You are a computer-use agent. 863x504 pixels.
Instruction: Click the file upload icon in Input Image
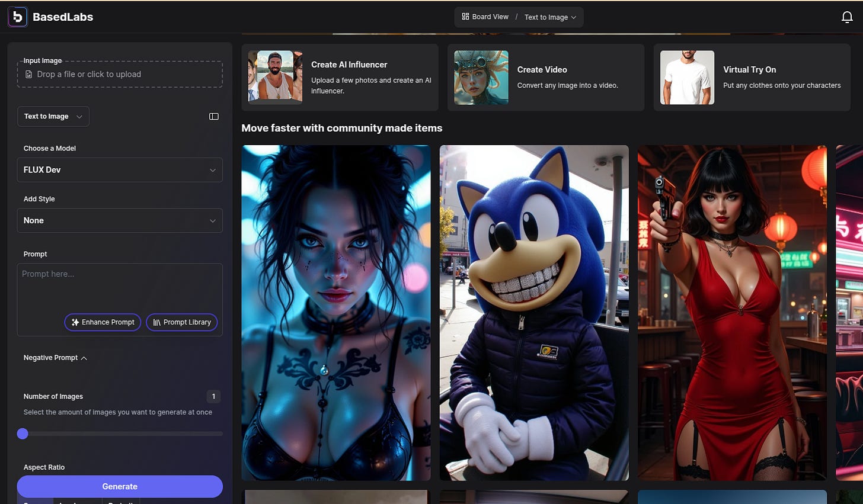tap(28, 74)
